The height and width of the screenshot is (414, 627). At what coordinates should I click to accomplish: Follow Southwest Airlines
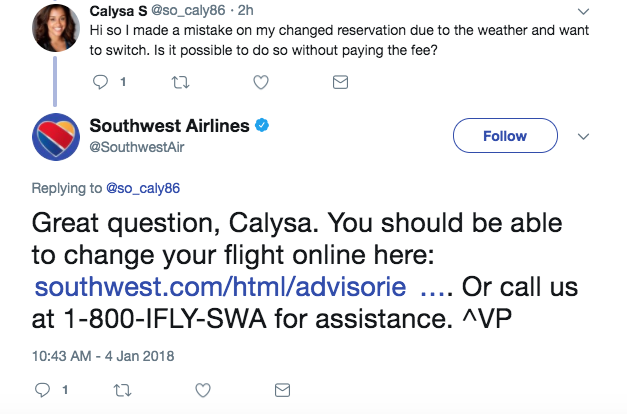504,136
